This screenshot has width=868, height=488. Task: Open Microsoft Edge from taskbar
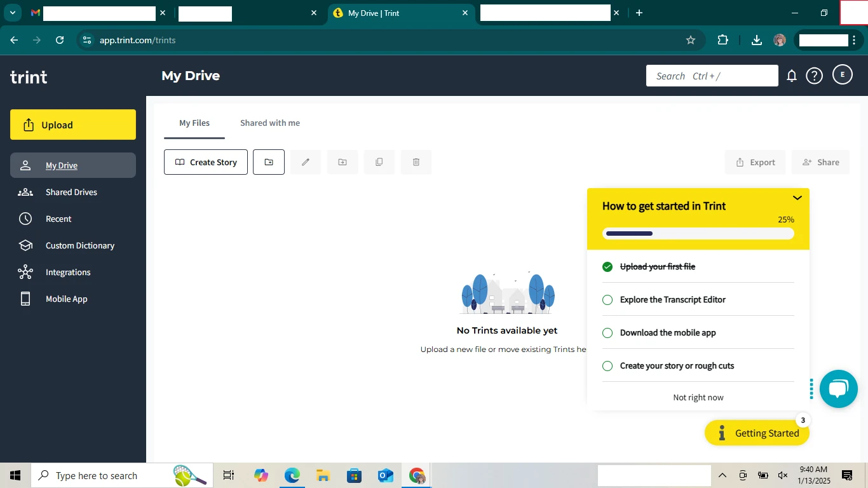point(292,475)
